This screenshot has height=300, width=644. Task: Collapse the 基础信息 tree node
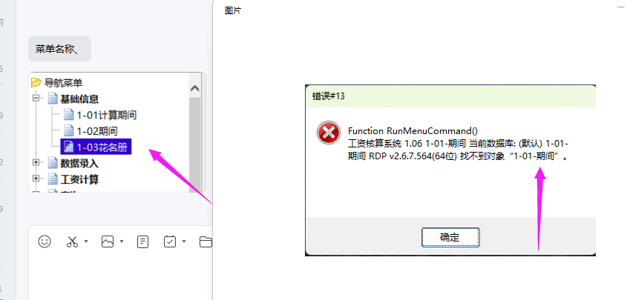click(x=36, y=99)
